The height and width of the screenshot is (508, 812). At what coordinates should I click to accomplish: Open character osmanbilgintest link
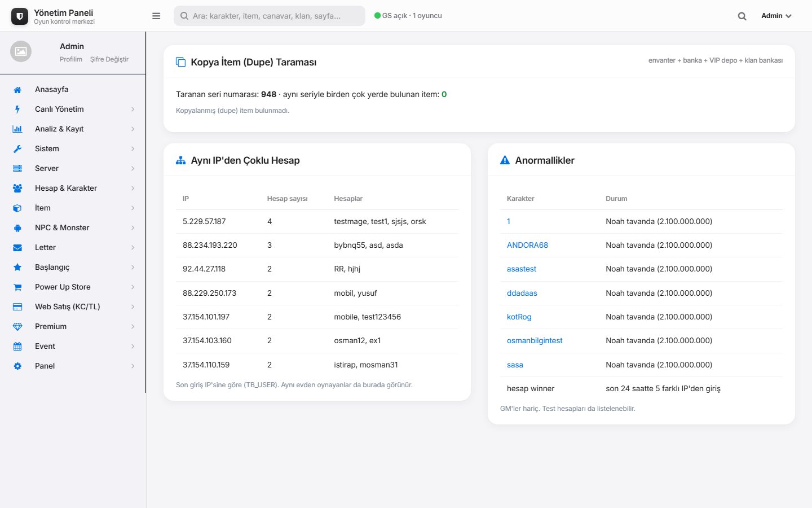[x=535, y=341]
